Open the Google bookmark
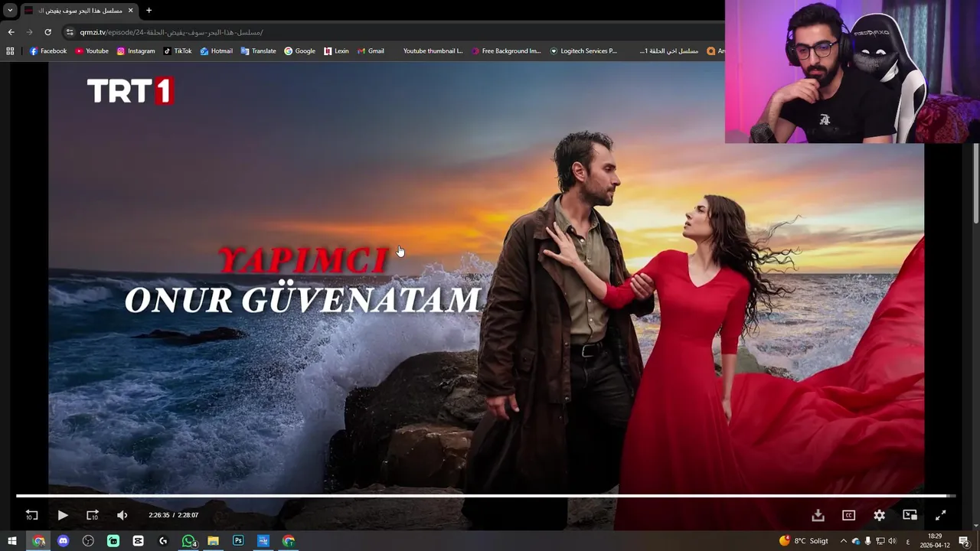 299,51
